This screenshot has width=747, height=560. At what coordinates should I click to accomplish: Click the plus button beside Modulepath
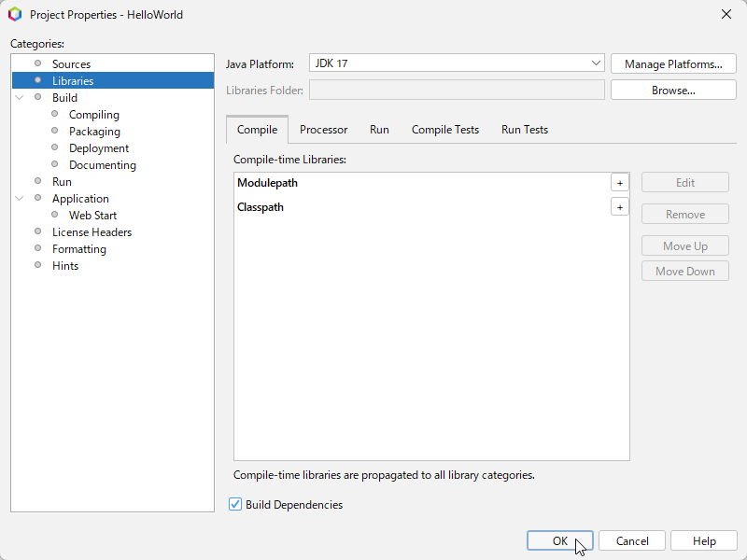[619, 183]
